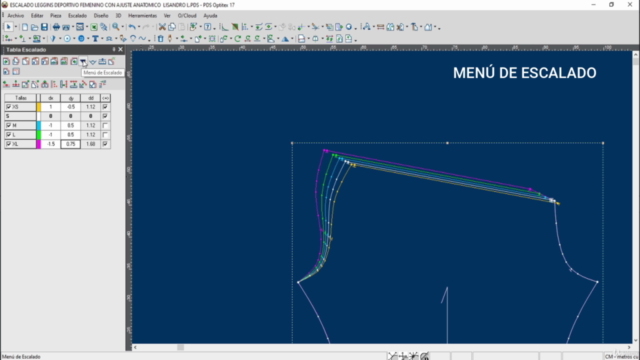
Task: Open dropdown arrow next to undo
Action: click(139, 28)
